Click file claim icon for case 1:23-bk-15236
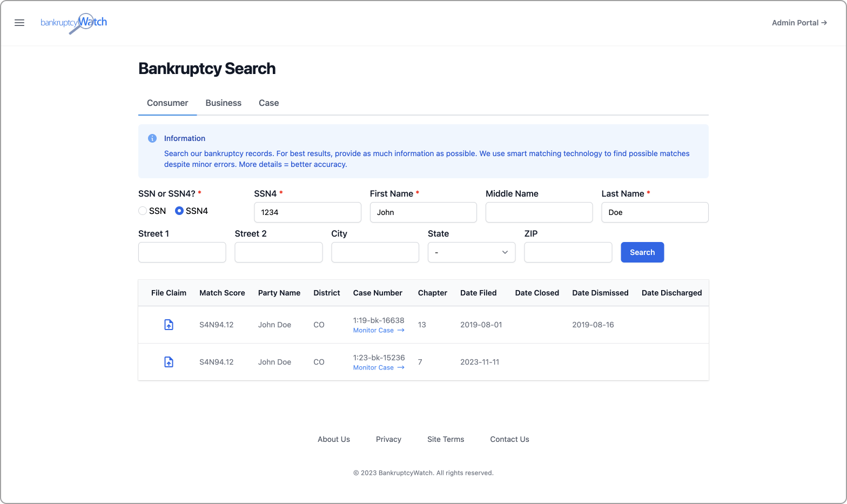 (169, 362)
